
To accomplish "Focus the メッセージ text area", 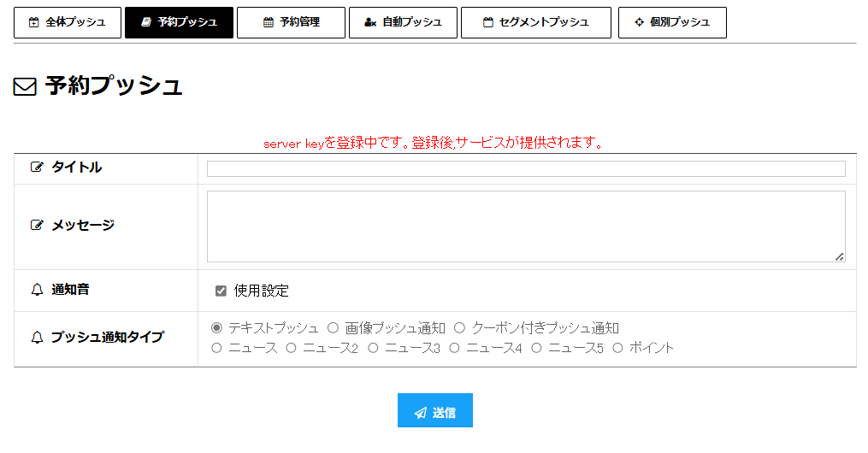I will [526, 226].
